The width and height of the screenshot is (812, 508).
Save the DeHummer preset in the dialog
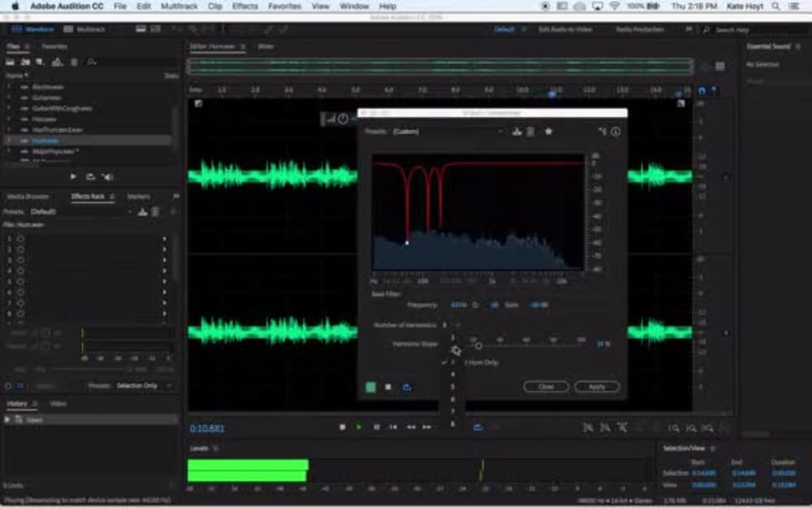point(516,132)
